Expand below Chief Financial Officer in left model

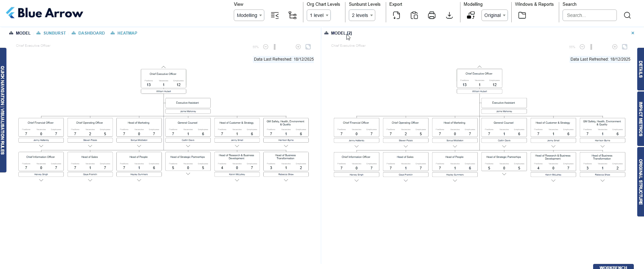click(x=41, y=146)
